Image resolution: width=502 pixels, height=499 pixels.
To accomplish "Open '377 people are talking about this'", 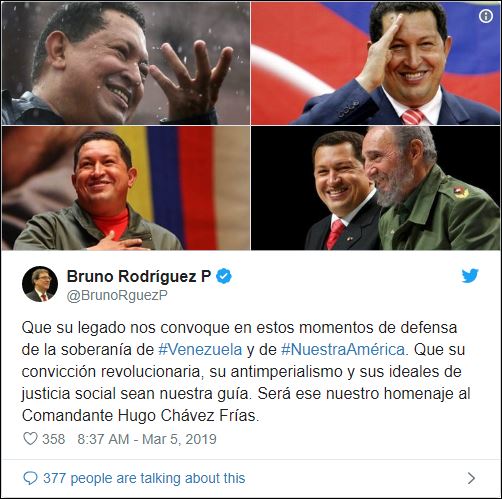I will click(x=144, y=478).
